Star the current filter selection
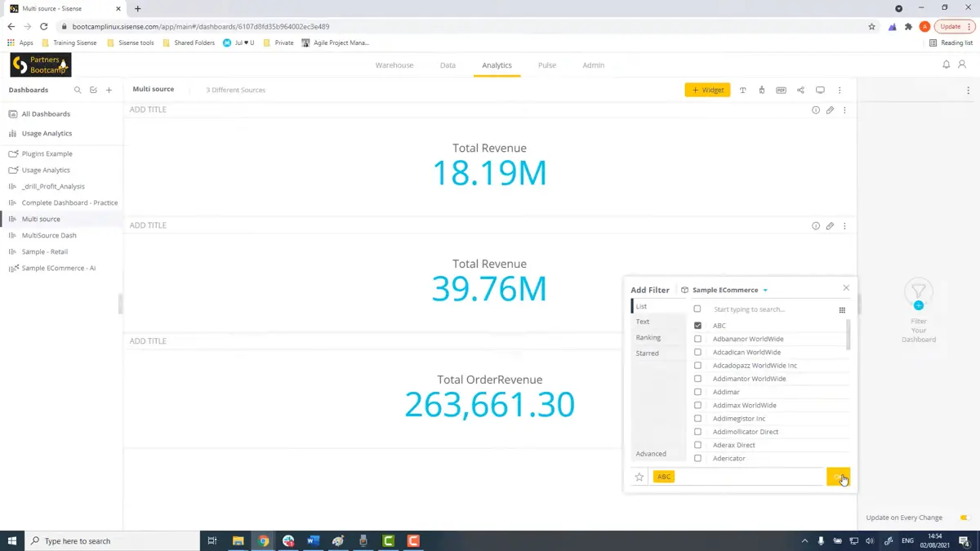980x551 pixels. 639,477
